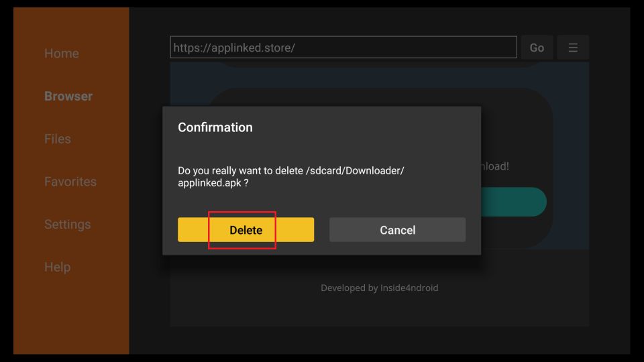The width and height of the screenshot is (644, 362).
Task: Click the delete applinked.apk confirmation message
Action: pyautogui.click(x=290, y=176)
